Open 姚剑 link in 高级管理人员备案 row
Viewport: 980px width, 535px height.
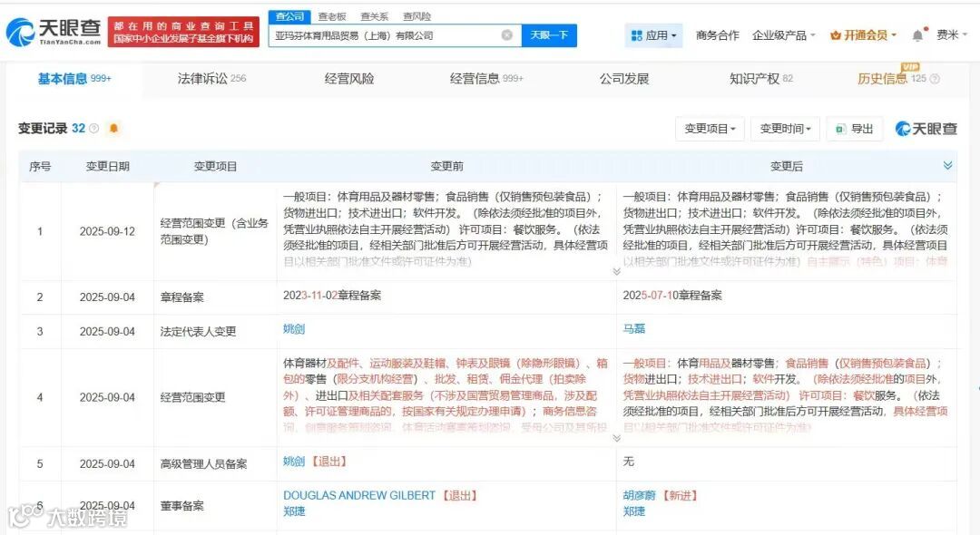[294, 462]
